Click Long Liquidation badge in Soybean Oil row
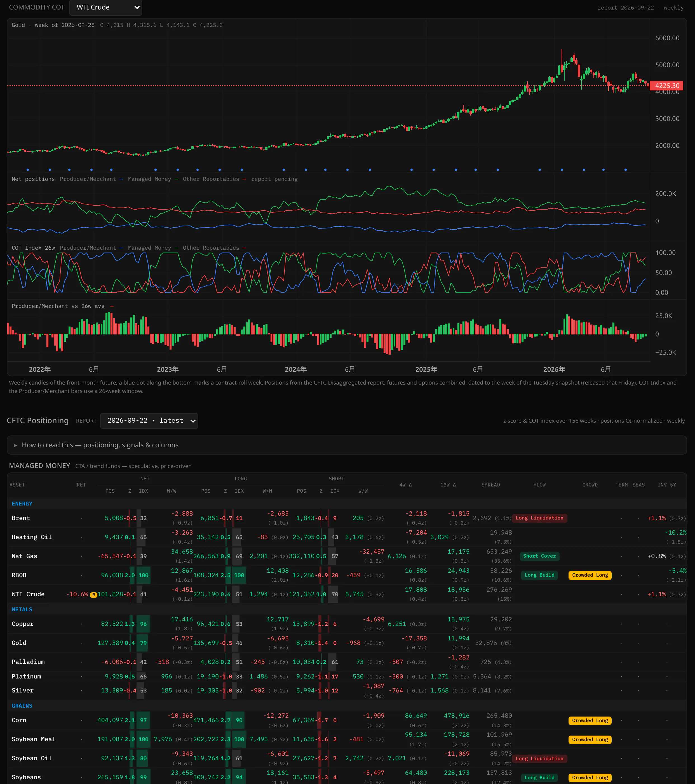Viewport: 695px width, 784px height. click(x=539, y=759)
